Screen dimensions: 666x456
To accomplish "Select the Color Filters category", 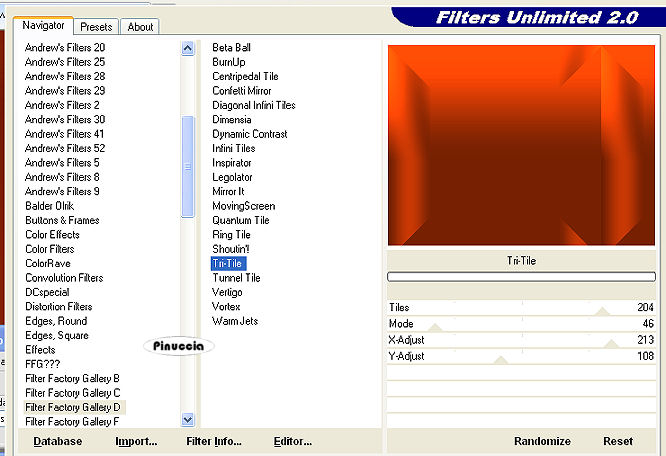I will coord(50,249).
